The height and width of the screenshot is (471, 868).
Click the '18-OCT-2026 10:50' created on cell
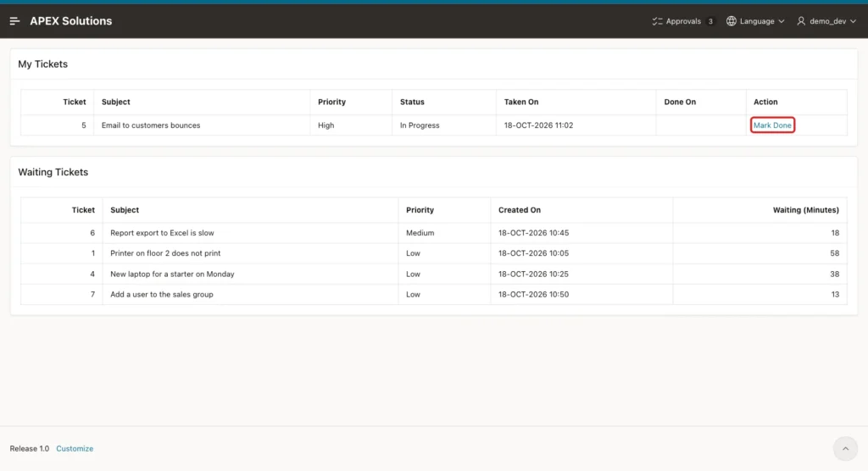(533, 295)
